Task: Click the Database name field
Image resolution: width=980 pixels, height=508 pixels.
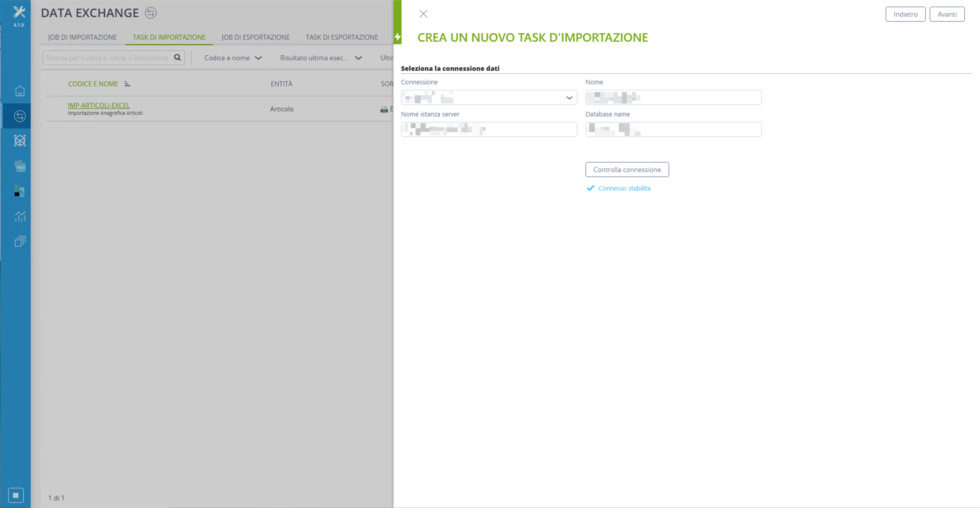Action: click(x=673, y=129)
